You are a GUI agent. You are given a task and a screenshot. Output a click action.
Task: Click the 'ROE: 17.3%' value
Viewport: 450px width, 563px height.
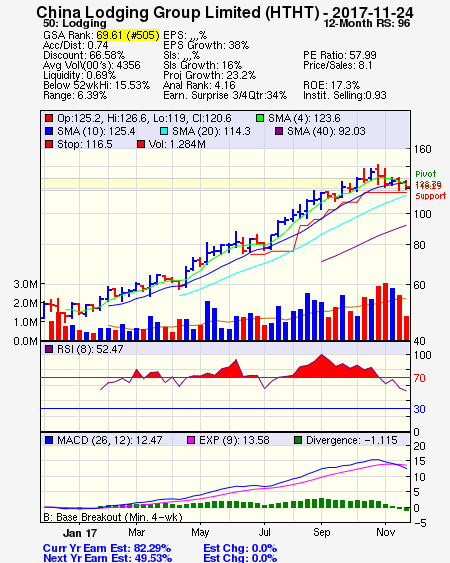click(x=331, y=85)
